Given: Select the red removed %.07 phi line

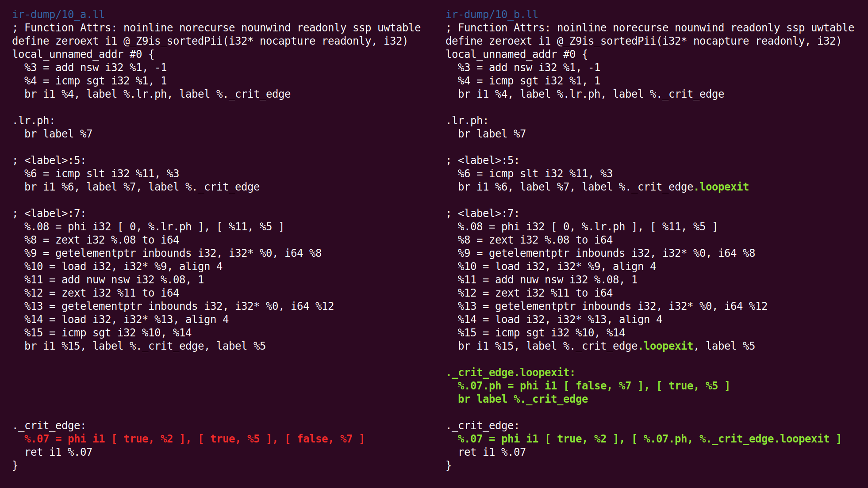Looking at the screenshot, I should coord(195,439).
